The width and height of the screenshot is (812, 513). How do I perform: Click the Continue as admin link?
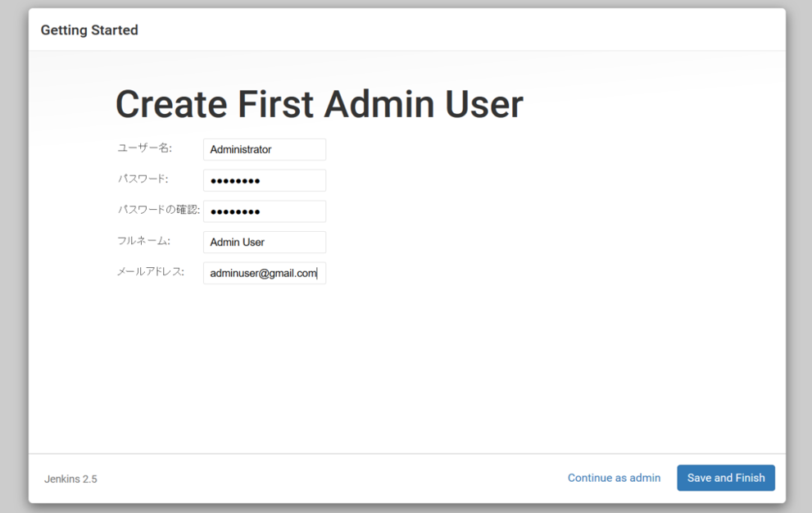point(615,478)
